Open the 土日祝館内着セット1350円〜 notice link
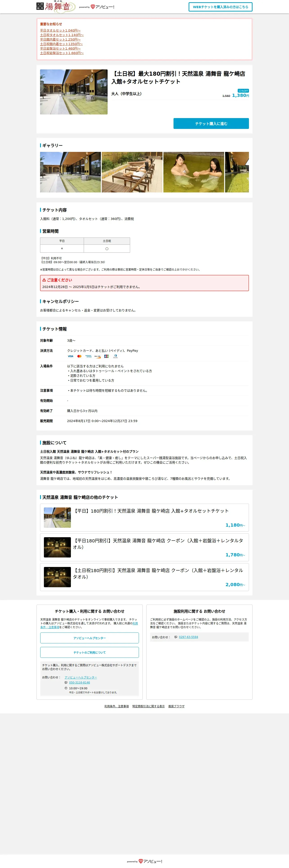Image resolution: width=289 pixels, height=868 pixels. click(x=61, y=44)
